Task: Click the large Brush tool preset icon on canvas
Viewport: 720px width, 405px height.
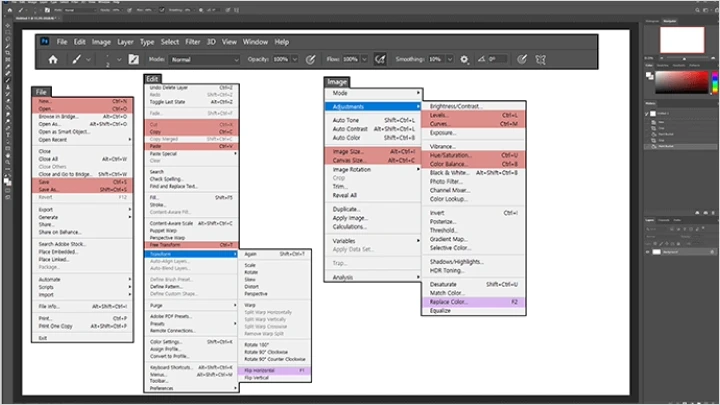Action: (76, 59)
